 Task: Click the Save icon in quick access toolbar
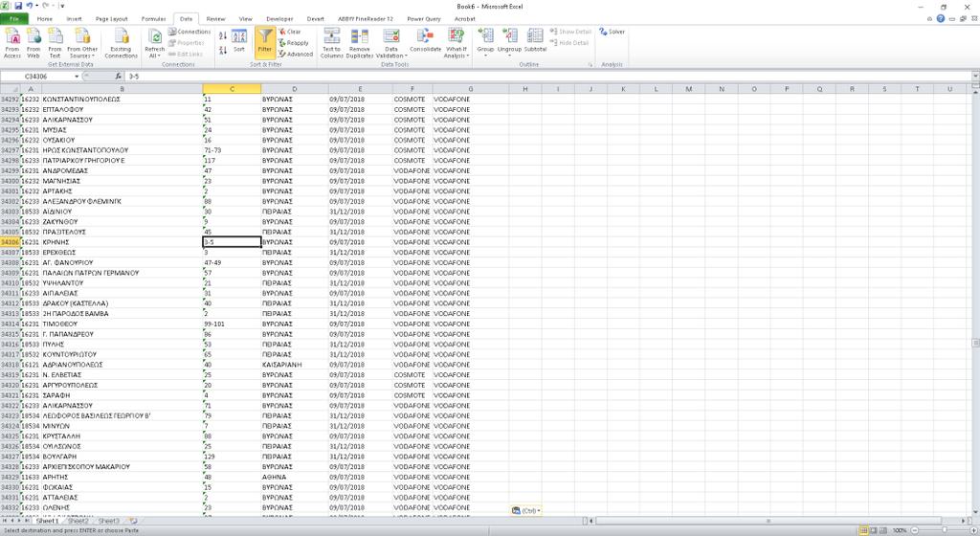[x=18, y=6]
